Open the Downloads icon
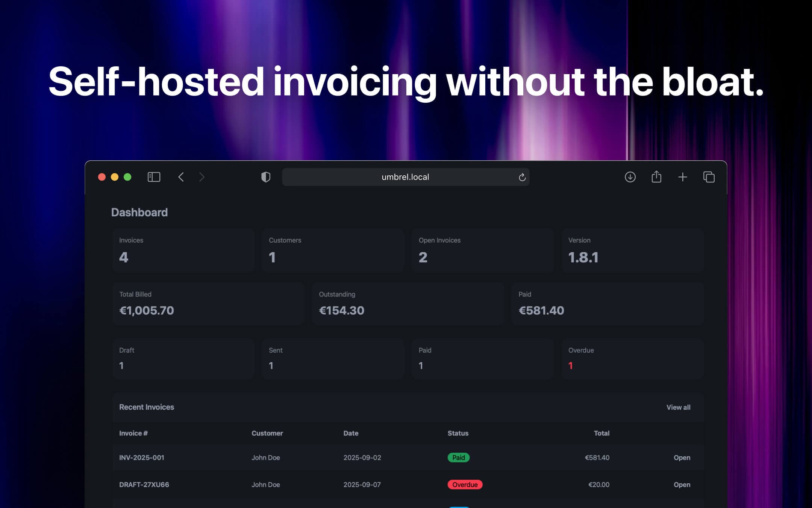 click(630, 177)
